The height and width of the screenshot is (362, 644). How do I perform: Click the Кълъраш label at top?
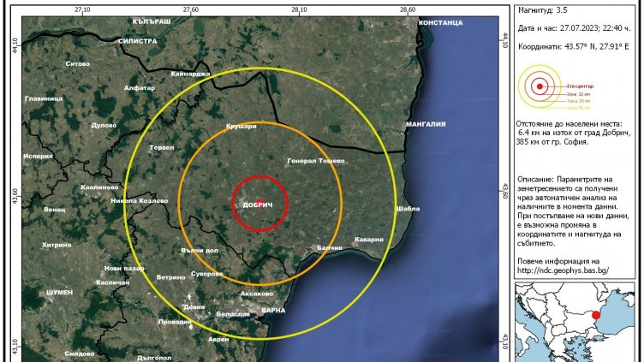(152, 19)
